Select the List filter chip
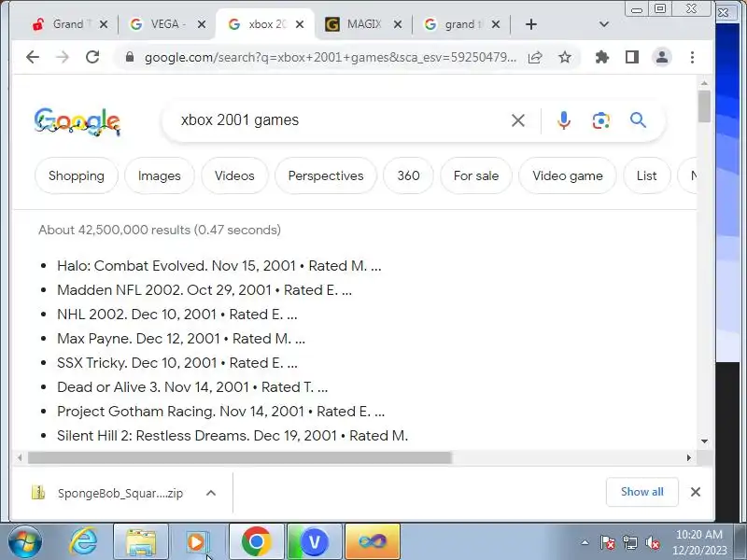747x560 pixels. coord(646,175)
